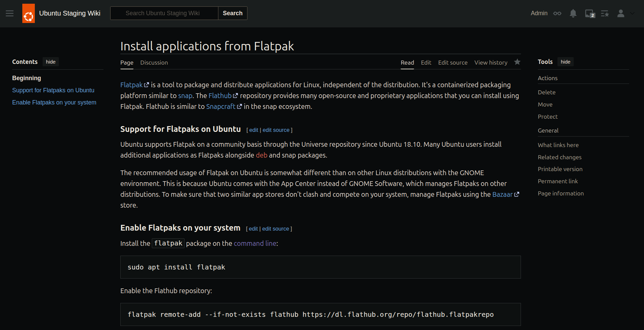Jump to Enable Flatpaks on your system
Image resolution: width=644 pixels, height=330 pixels.
pos(54,102)
